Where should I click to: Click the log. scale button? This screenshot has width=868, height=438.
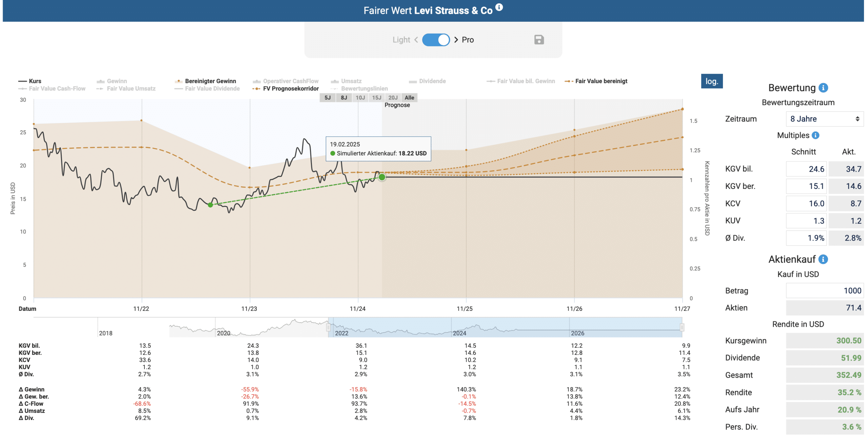(711, 81)
